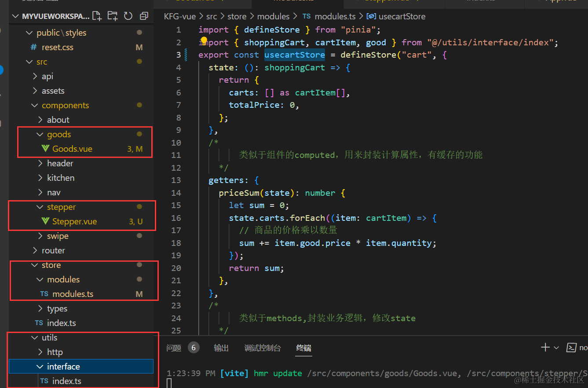Click the modules.ts breadcrumb item
Viewport: 588px width, 388px height.
click(336, 16)
